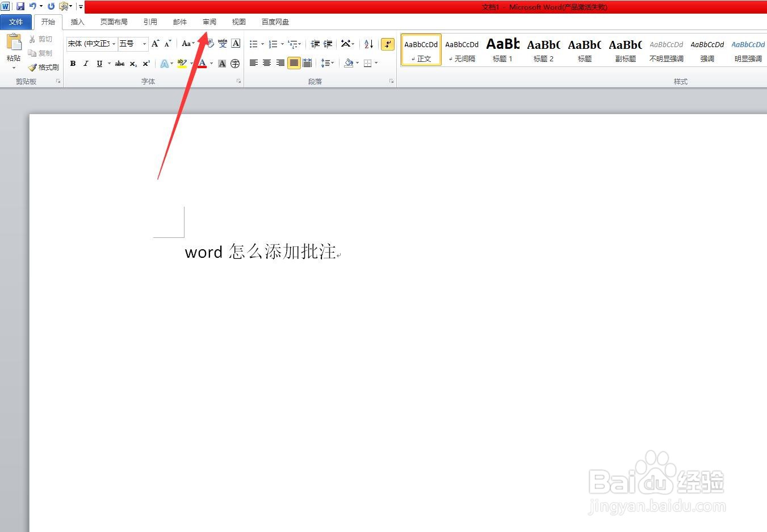
Task: Click the Shrink Font icon
Action: (x=167, y=44)
